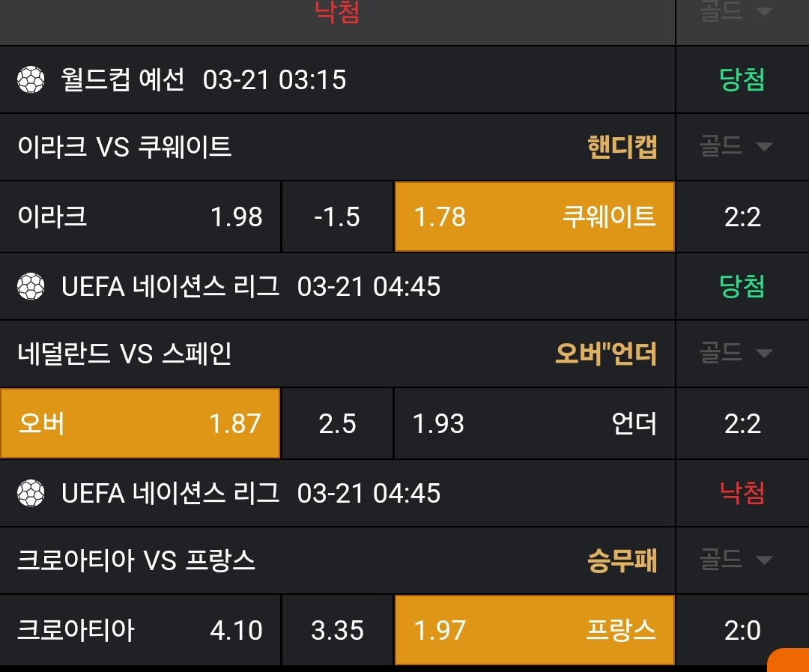This screenshot has width=809, height=672.
Task: Select 이라크 1.98 handicap option
Action: [x=140, y=217]
